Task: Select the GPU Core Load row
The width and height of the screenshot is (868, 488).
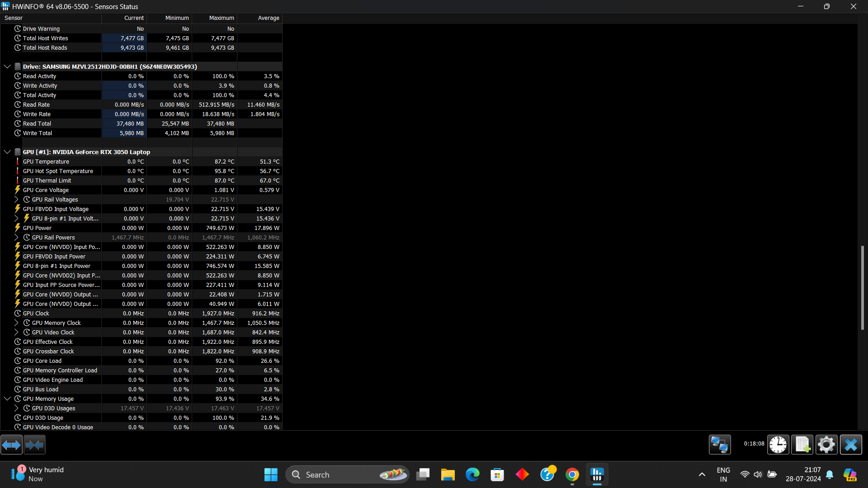Action: (141, 361)
